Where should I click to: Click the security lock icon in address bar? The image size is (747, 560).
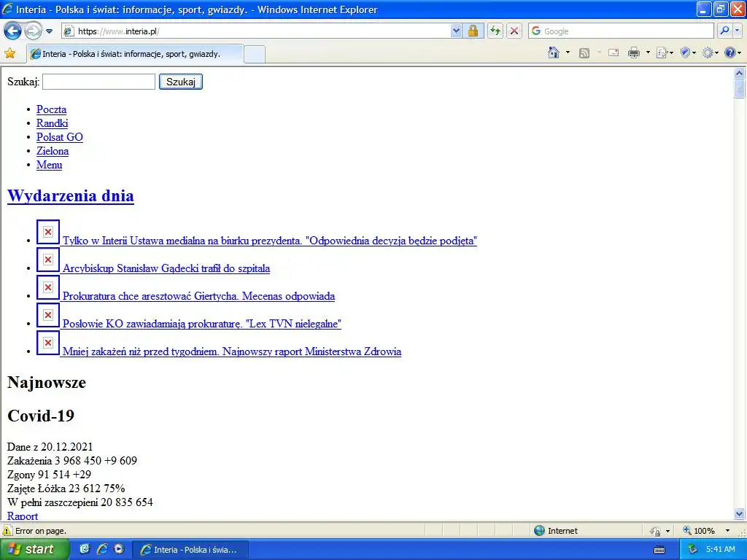pyautogui.click(x=473, y=31)
